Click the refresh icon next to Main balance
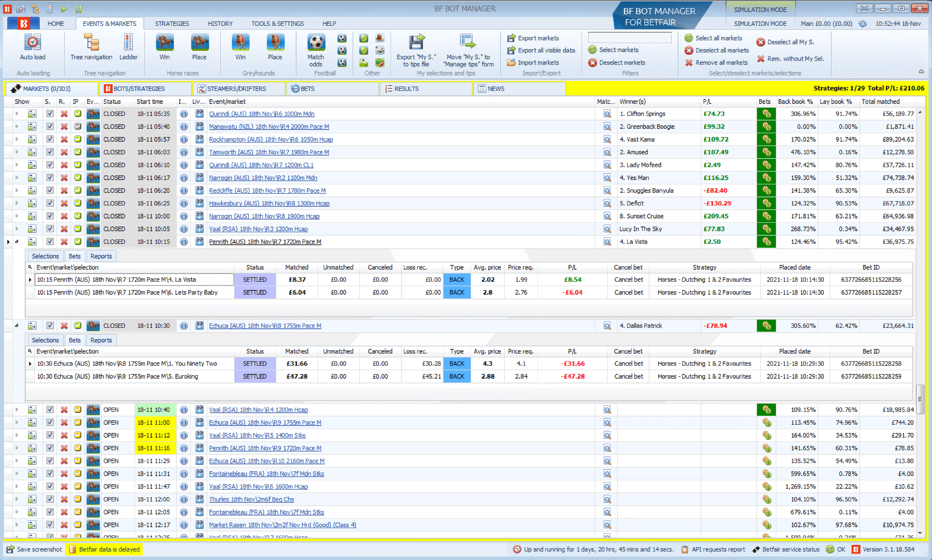This screenshot has width=932, height=560. point(863,24)
